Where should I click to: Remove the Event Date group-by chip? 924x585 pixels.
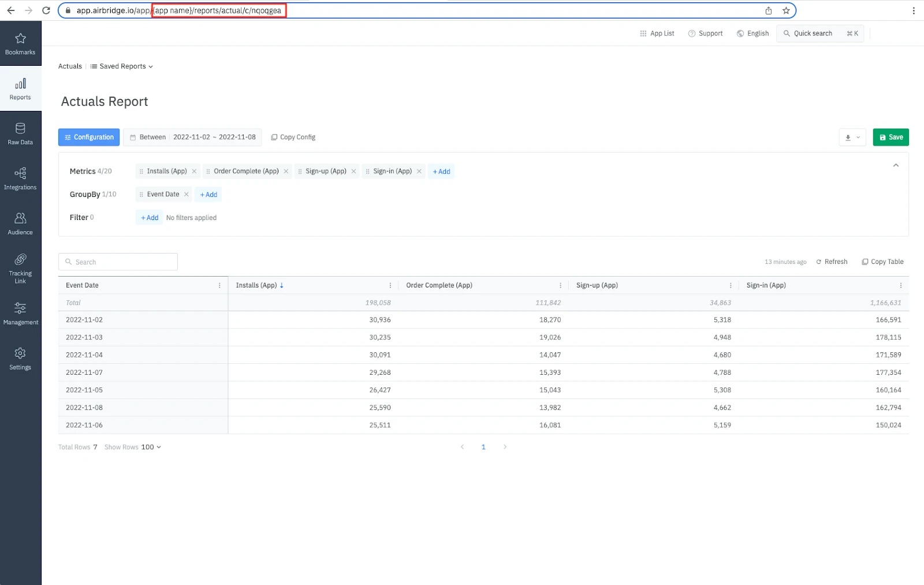[x=187, y=195]
